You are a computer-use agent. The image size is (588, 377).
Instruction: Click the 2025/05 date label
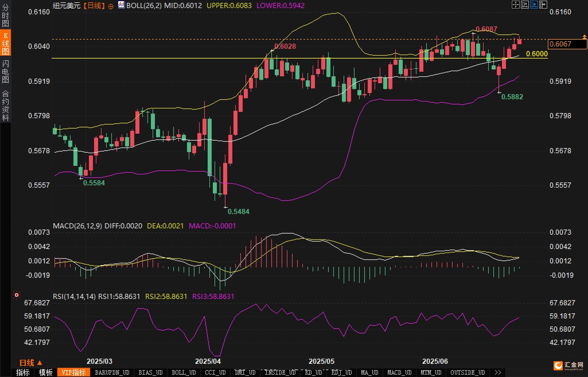click(x=322, y=361)
